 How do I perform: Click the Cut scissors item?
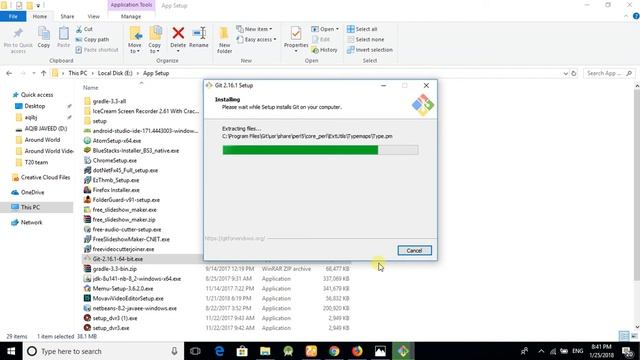tap(84, 29)
